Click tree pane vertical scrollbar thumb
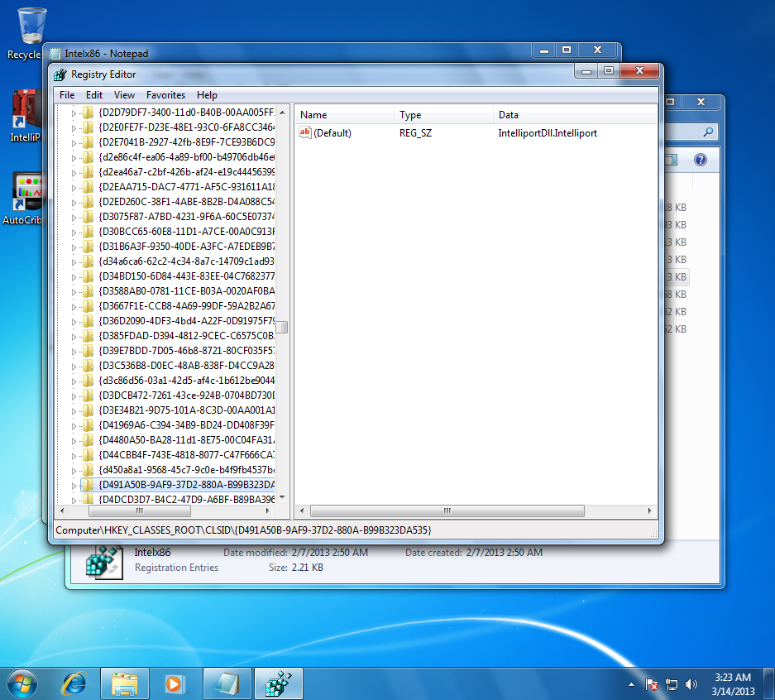This screenshot has height=700, width=775. pyautogui.click(x=282, y=327)
